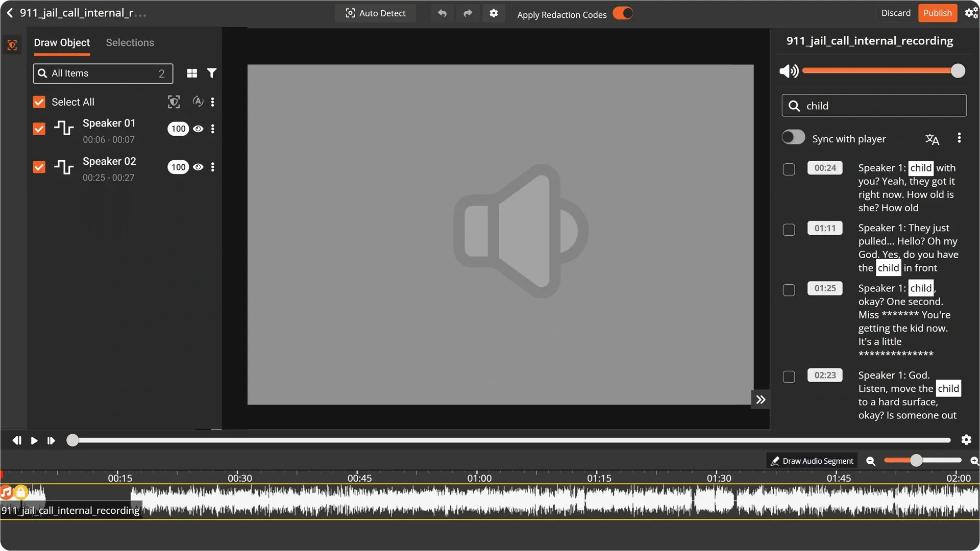Uncheck the Speaker 02 checkbox

click(39, 167)
